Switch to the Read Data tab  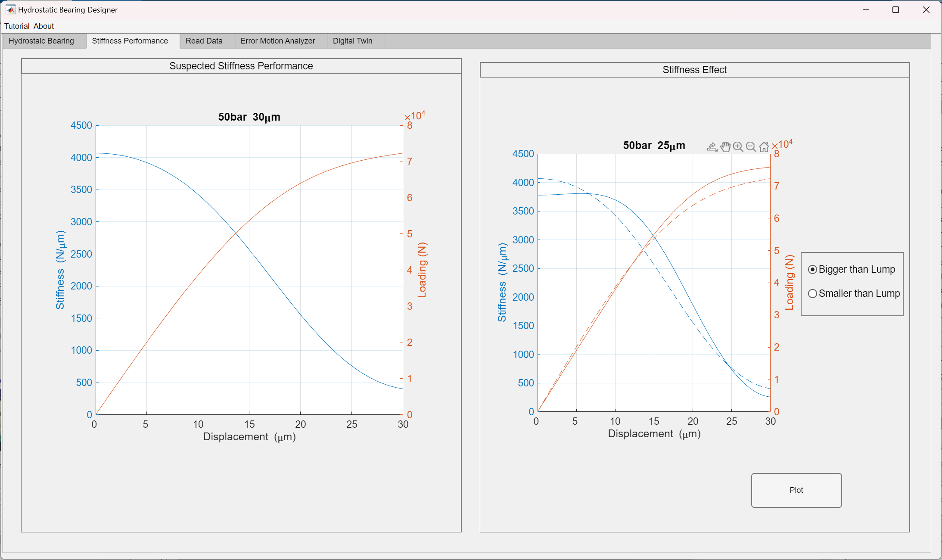click(204, 40)
